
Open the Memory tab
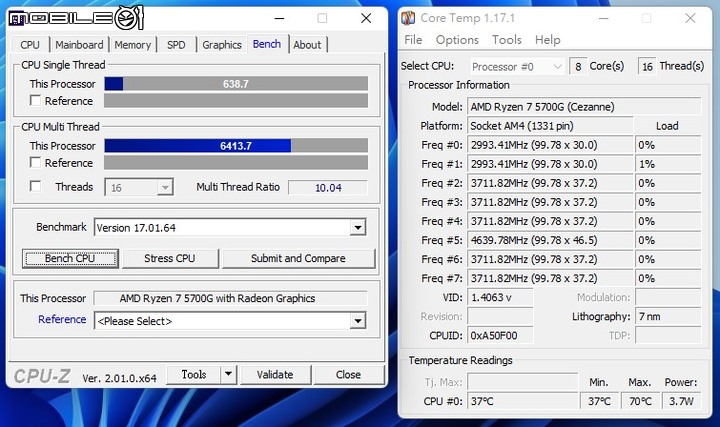pos(133,45)
